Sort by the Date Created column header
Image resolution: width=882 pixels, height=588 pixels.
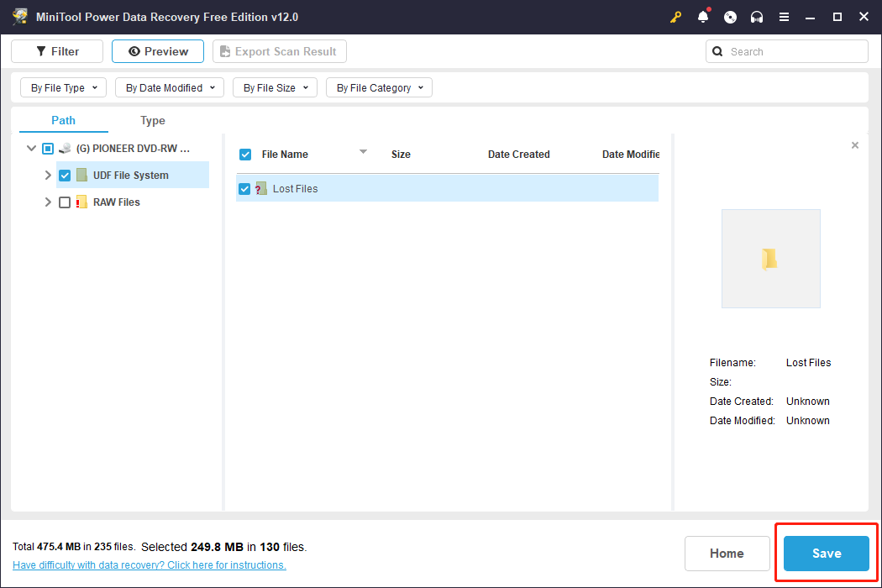click(x=518, y=155)
